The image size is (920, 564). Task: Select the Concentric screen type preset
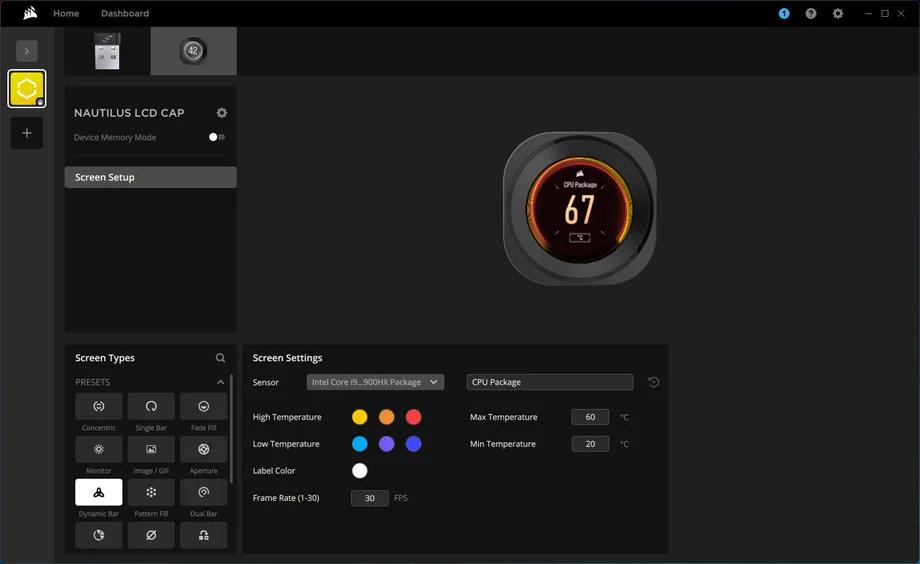[x=98, y=406]
